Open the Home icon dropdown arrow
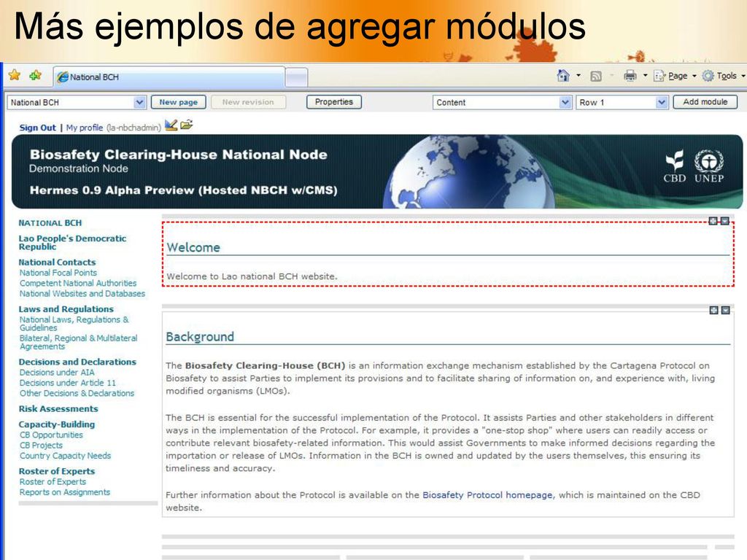 pyautogui.click(x=578, y=75)
